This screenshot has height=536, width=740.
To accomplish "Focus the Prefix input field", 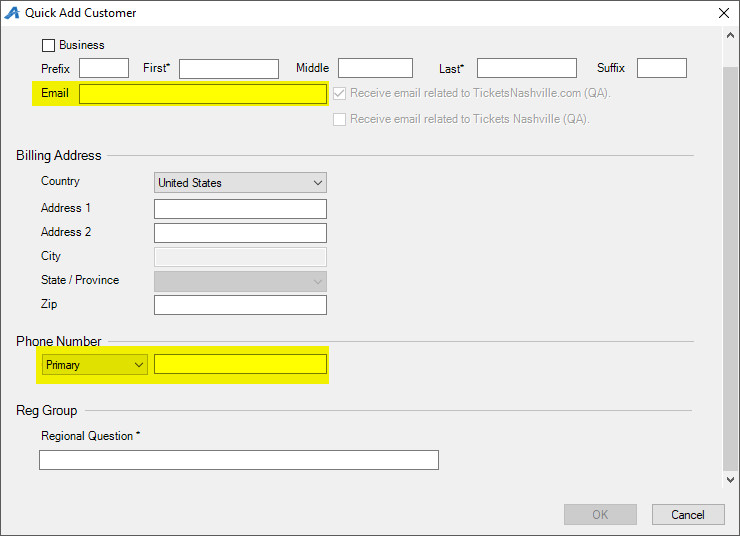I will 104,68.
